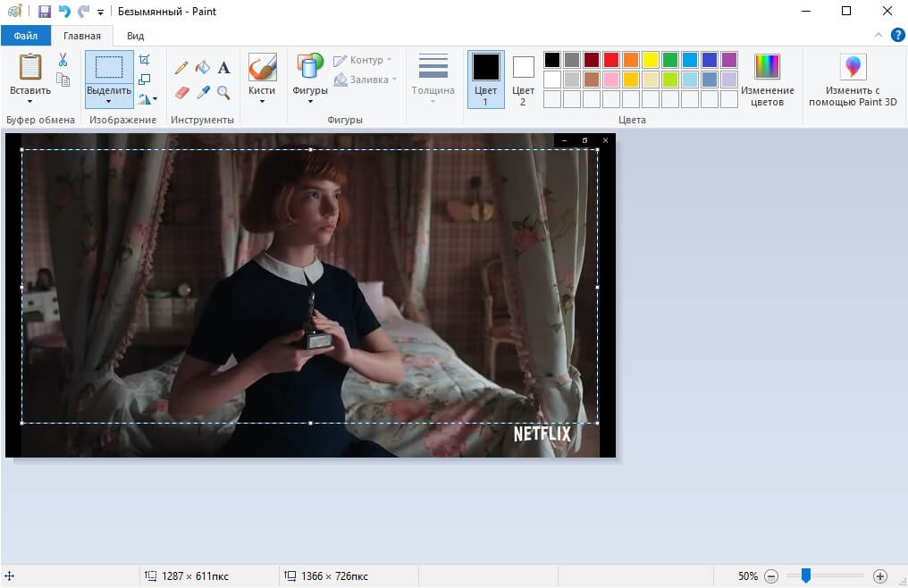Set Цвет 2 as the active color
This screenshot has width=908, height=588.
tap(523, 79)
